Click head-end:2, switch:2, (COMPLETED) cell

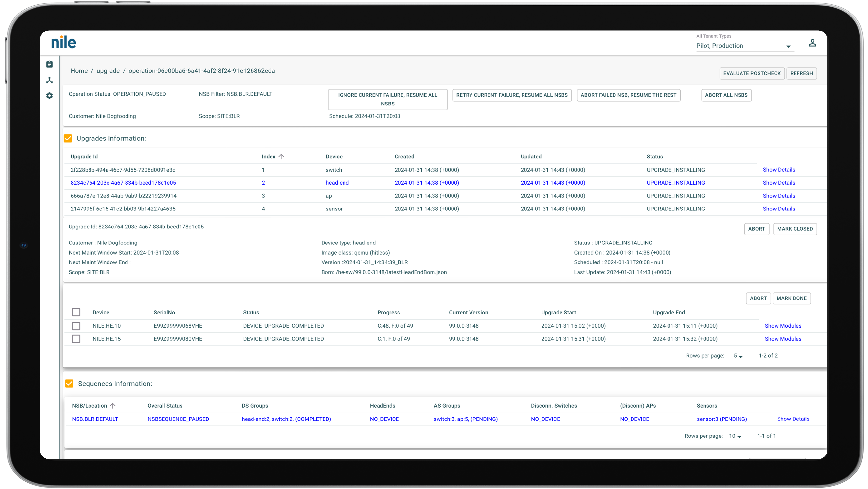[286, 419]
